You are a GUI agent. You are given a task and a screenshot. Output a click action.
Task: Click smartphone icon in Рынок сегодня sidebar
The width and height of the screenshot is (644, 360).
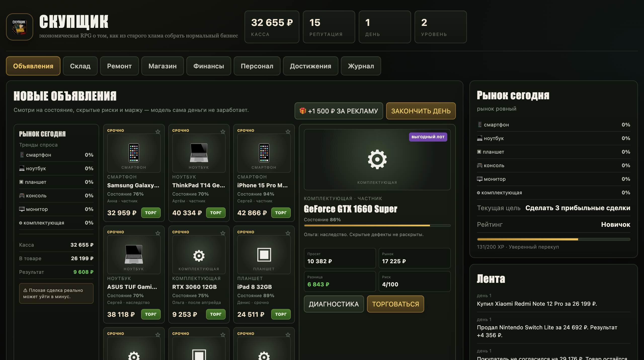point(480,125)
